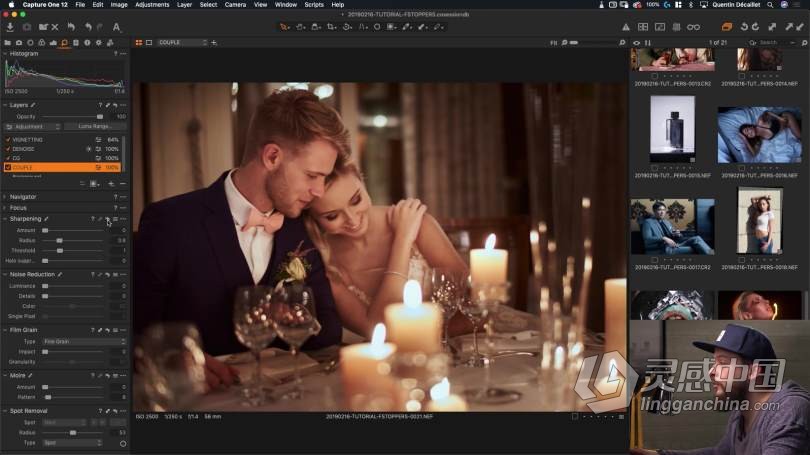Switch to single image view icon
810x455 pixels.
tap(149, 43)
